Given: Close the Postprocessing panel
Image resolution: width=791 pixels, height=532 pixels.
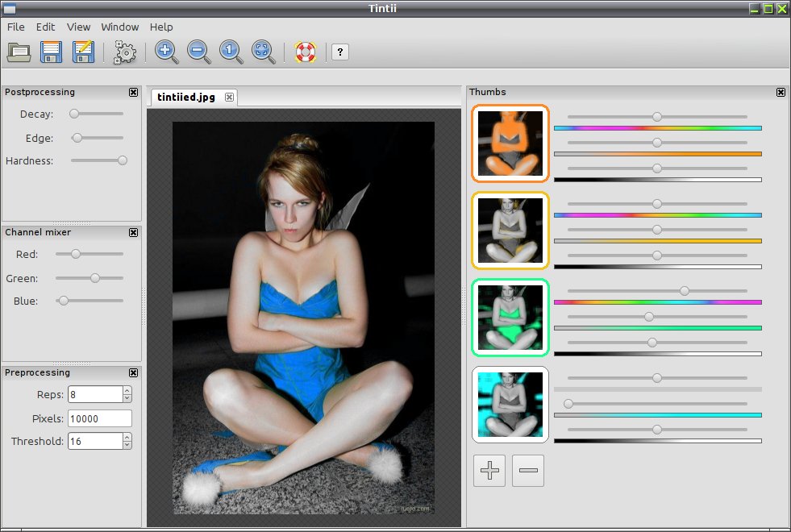Looking at the screenshot, I should click(133, 92).
